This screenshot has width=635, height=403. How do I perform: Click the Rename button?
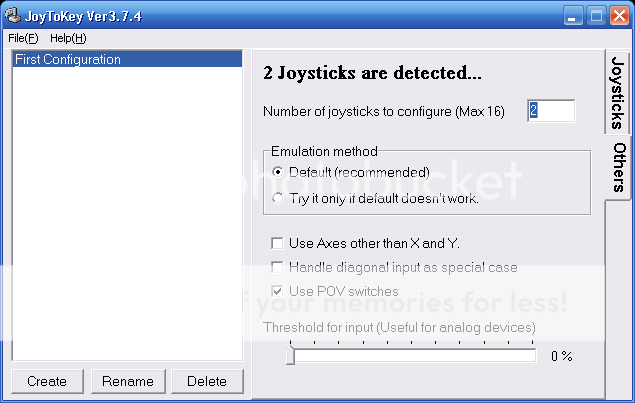click(x=127, y=381)
